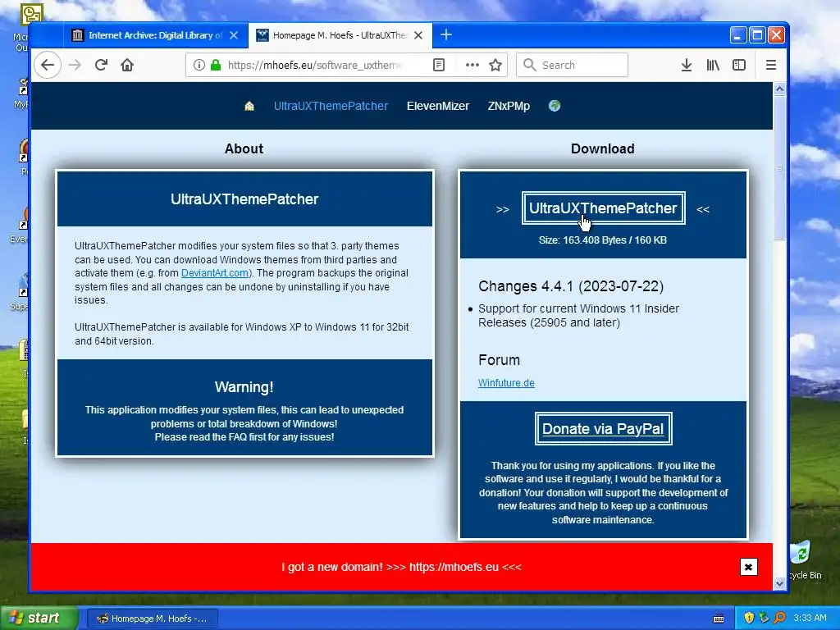Click the 'Forum' heading text
840x630 pixels.
coord(499,360)
